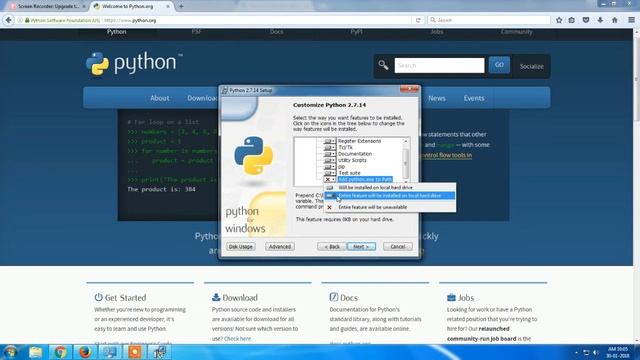Click Firefox back navigation arrow
Screen dimensions: 640x360
point(9,20)
